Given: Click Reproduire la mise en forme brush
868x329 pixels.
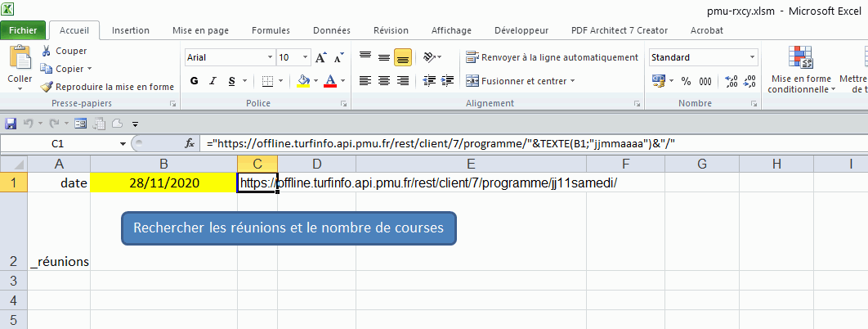Looking at the screenshot, I should 107,87.
